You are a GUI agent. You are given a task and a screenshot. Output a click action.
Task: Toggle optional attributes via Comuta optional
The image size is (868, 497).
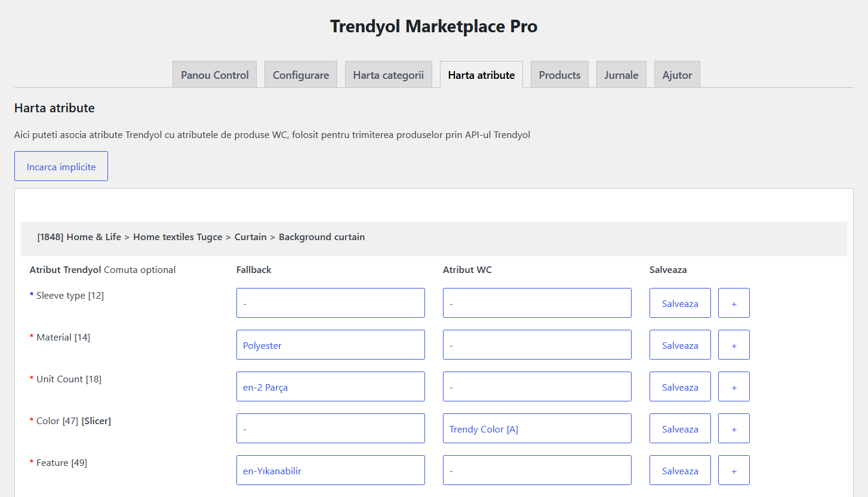[x=140, y=270]
